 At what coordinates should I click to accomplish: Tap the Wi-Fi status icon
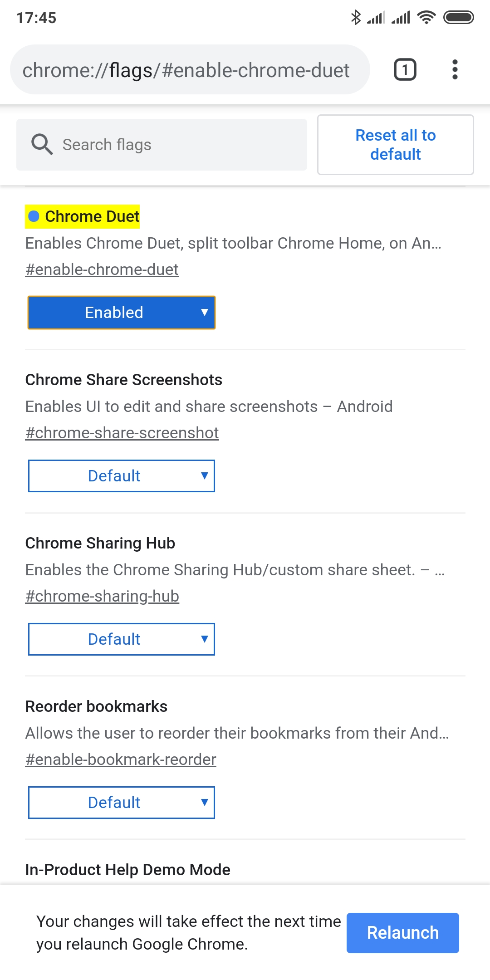pos(426,18)
